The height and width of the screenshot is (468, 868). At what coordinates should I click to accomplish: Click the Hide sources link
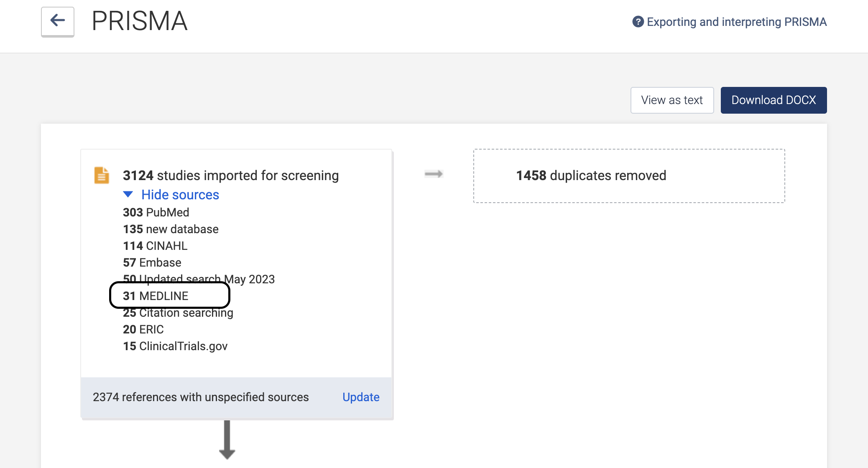tap(180, 195)
